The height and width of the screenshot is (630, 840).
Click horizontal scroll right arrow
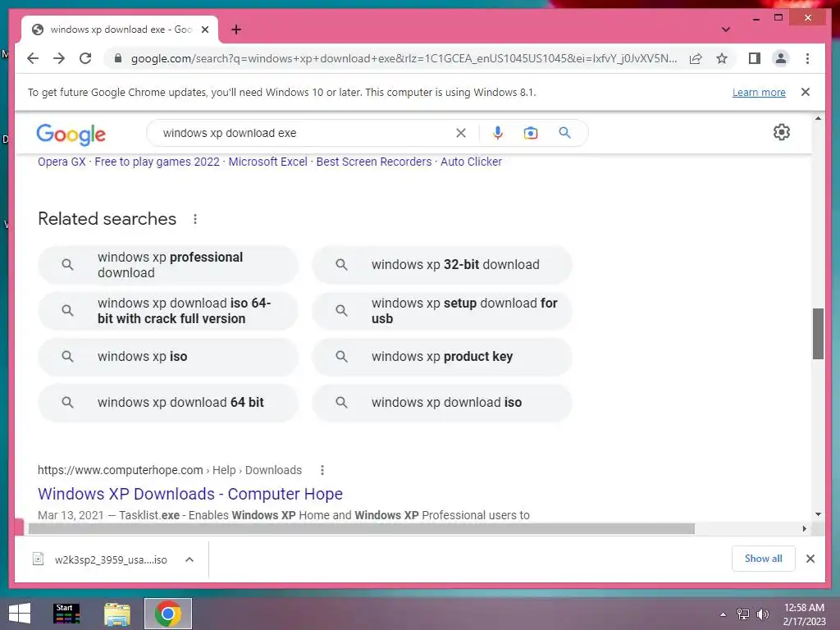point(804,529)
